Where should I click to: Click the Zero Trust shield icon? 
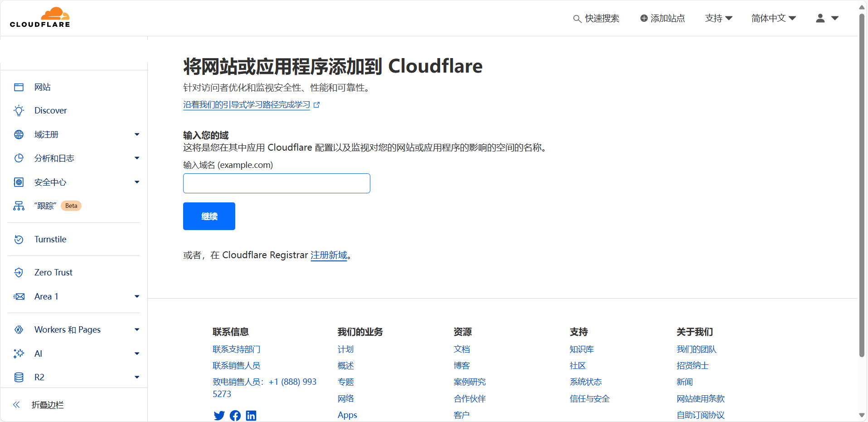coord(19,273)
